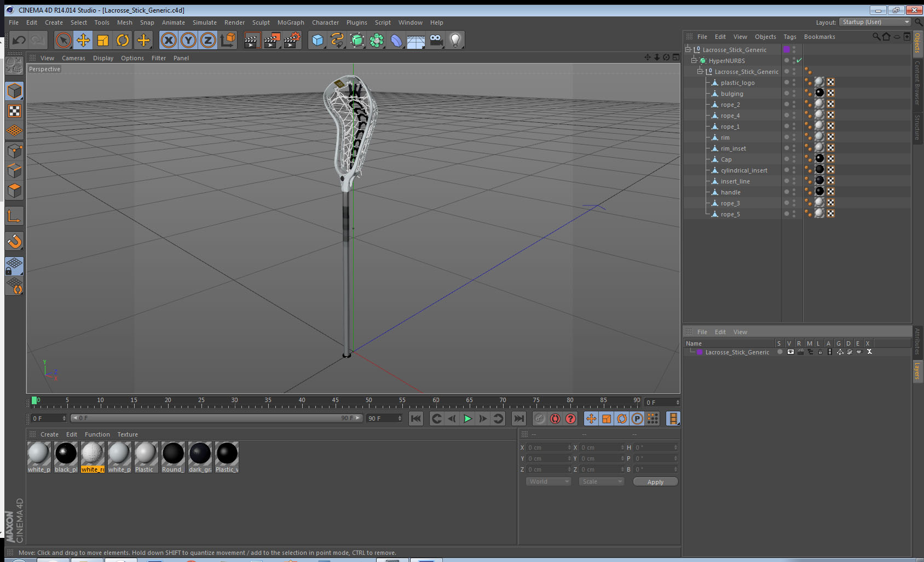
Task: Go to start of animation
Action: click(416, 418)
